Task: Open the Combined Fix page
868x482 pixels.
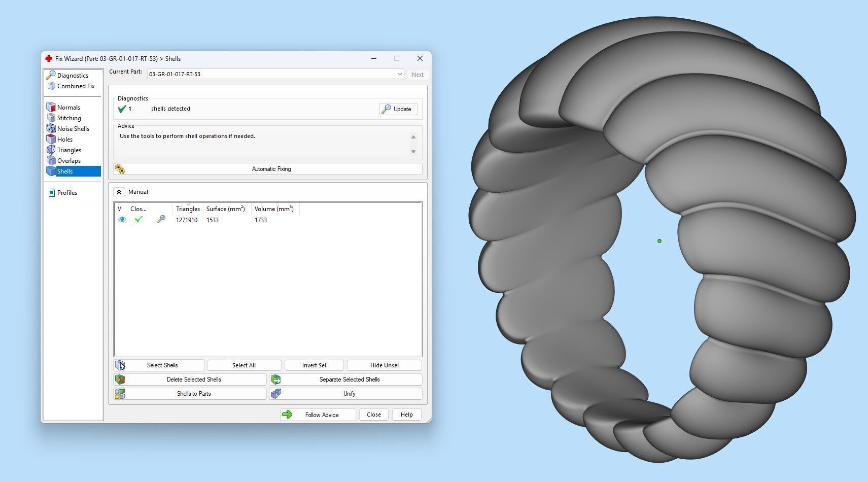Action: pyautogui.click(x=76, y=86)
